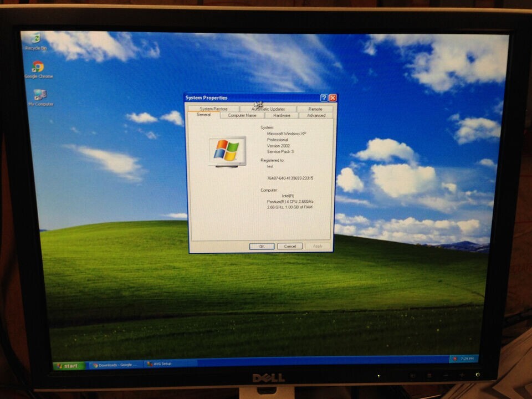Click the help question mark in System Properties

click(x=323, y=97)
